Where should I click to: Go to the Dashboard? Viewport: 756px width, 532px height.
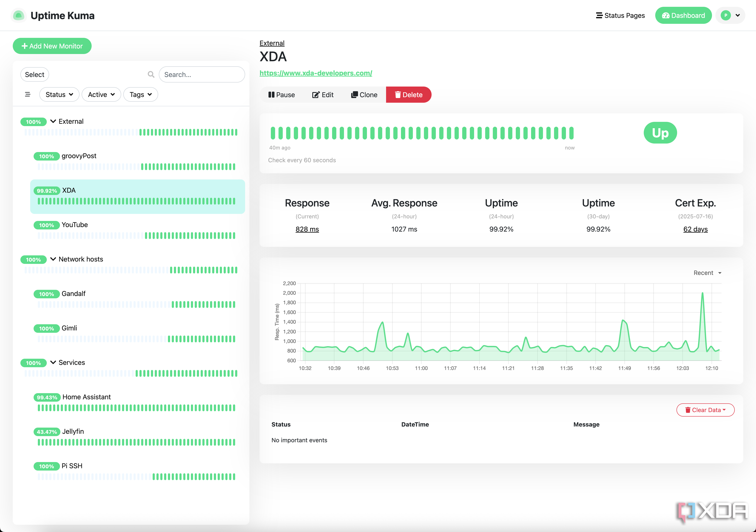(x=683, y=16)
